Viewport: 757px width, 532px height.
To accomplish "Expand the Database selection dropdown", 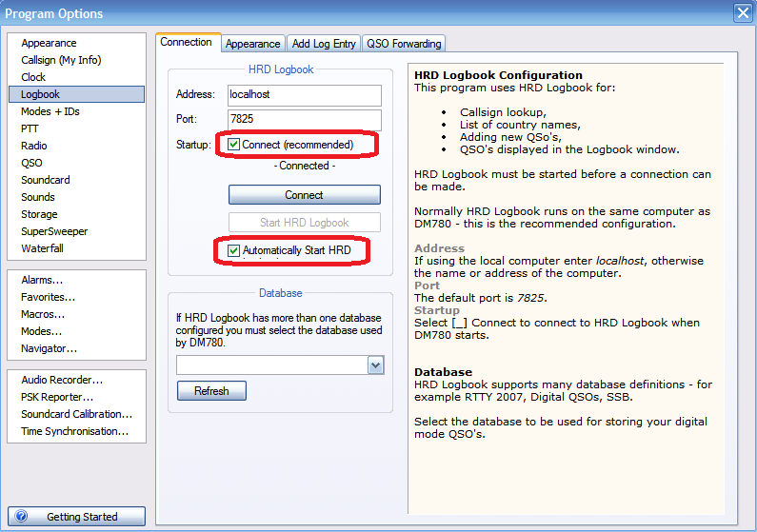I will click(x=375, y=365).
